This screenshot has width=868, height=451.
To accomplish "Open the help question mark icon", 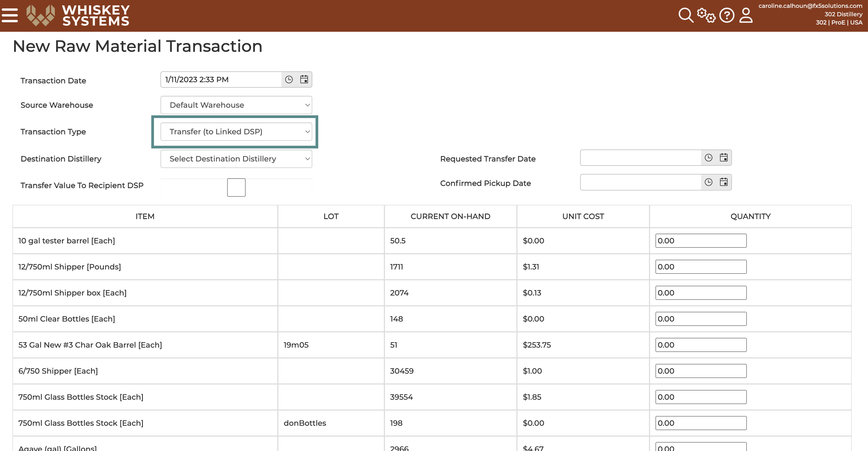I will coord(727,15).
